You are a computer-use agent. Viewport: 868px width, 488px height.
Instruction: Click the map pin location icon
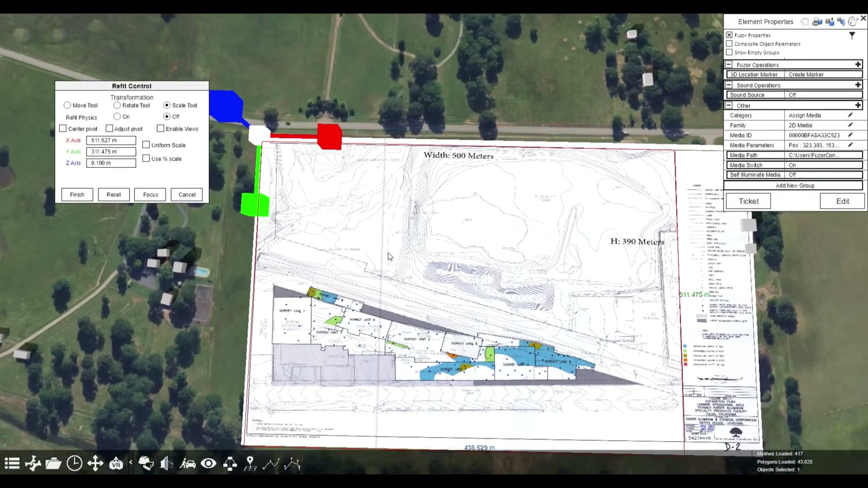(x=250, y=464)
